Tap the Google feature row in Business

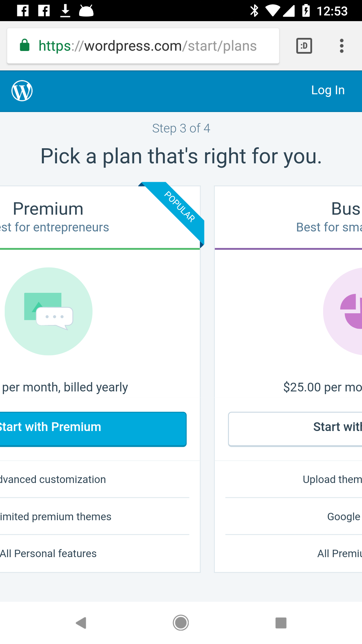tap(344, 517)
